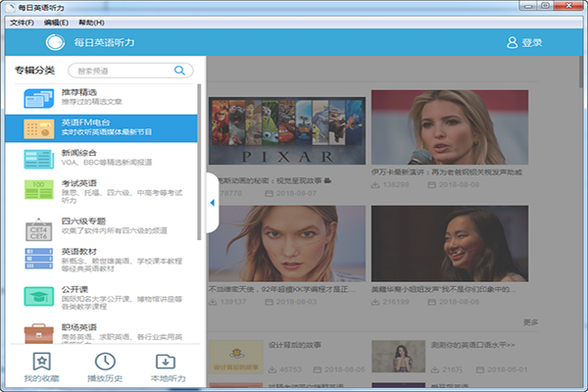Collapse the sidebar with the arrow handle
Viewport: 588px width, 392px height.
[x=213, y=203]
